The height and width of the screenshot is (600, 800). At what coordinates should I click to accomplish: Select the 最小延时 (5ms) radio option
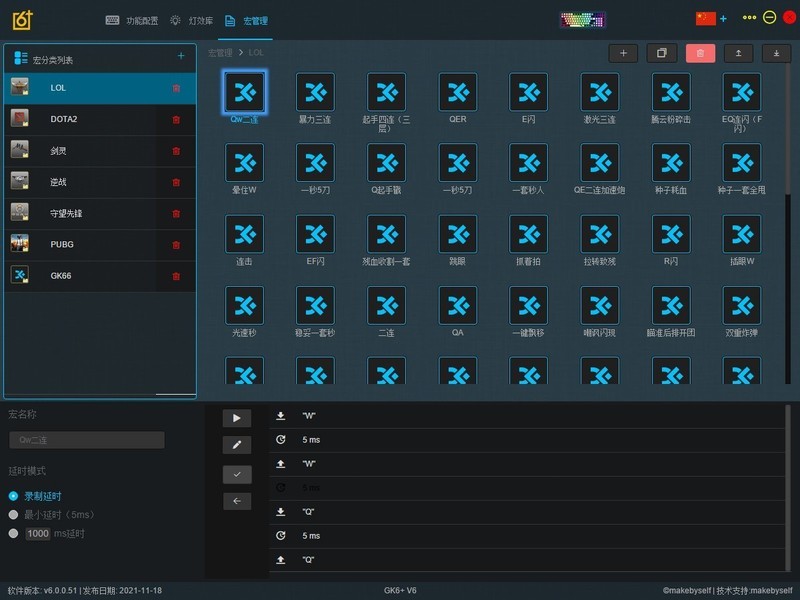[14, 515]
